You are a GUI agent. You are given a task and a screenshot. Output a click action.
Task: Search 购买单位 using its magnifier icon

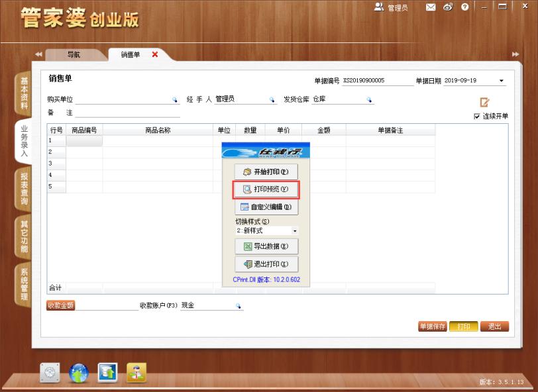[175, 101]
